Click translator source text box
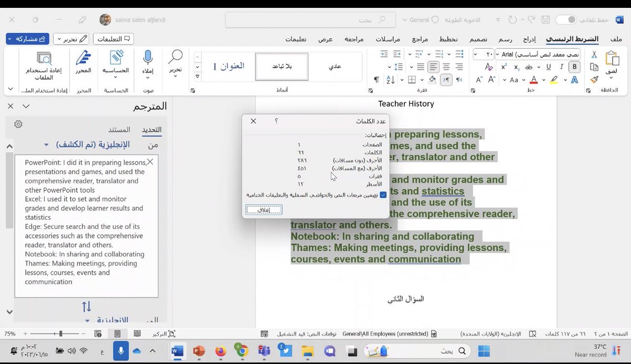This screenshot has height=364, width=631. [86, 226]
